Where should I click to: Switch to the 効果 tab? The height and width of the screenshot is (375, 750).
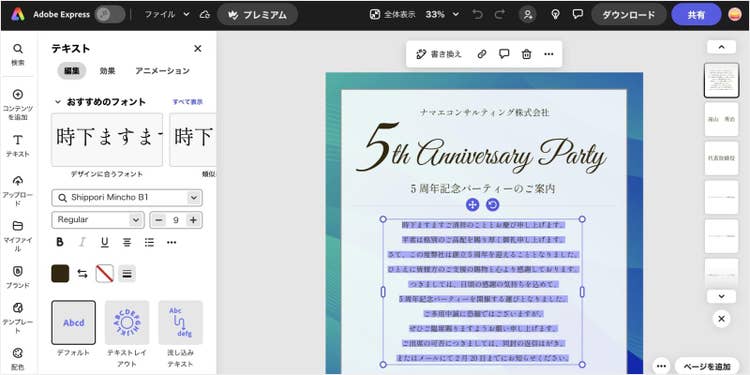tap(107, 71)
